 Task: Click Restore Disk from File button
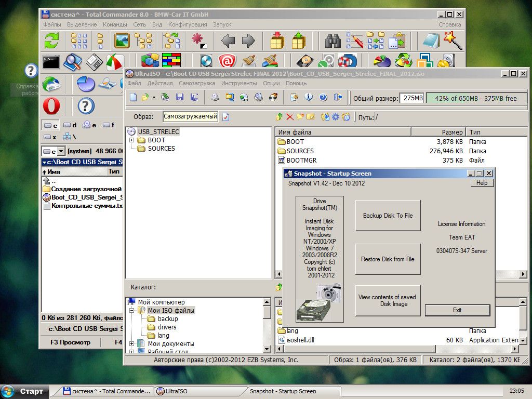coord(388,259)
